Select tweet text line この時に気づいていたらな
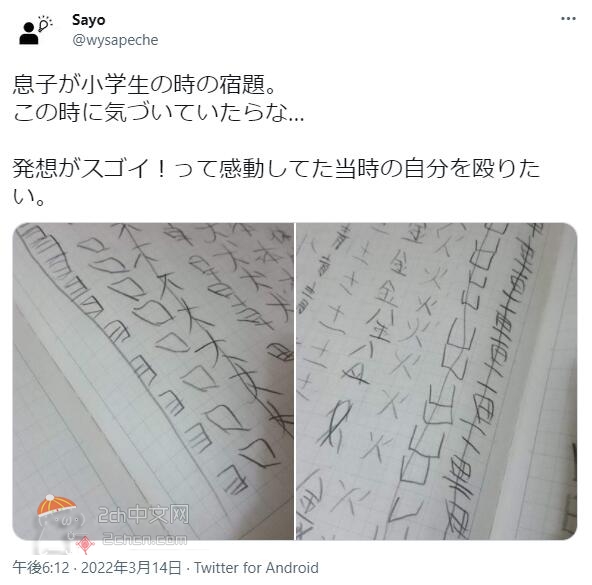The image size is (592, 585). (x=159, y=112)
